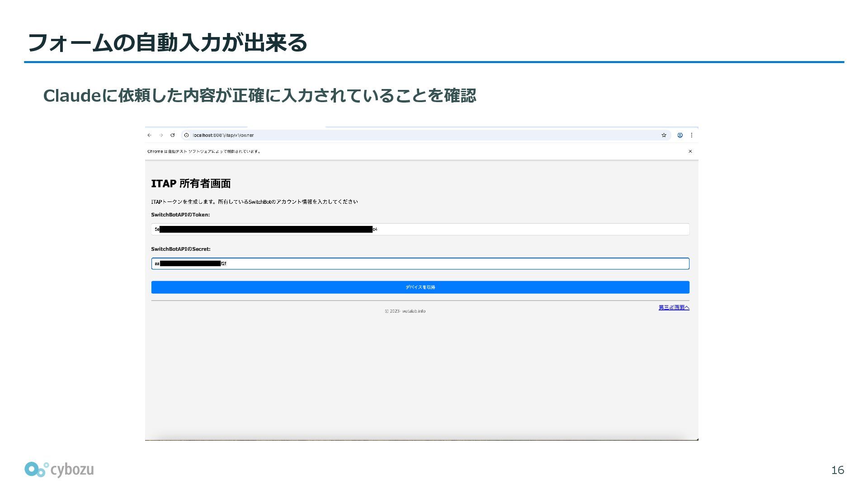Image resolution: width=868 pixels, height=488 pixels.
Task: Open Chrome three-dot menu
Action: pos(691,135)
